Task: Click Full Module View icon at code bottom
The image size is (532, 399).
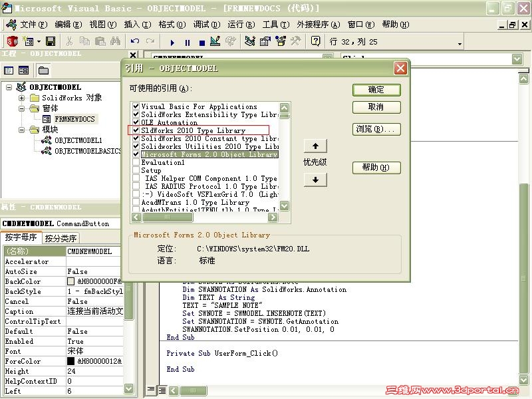Action: [x=162, y=390]
